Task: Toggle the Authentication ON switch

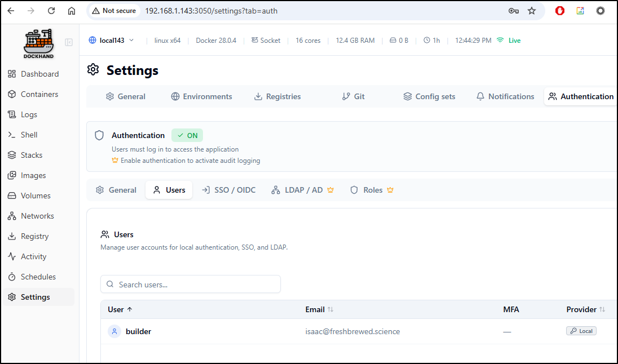Action: (x=187, y=135)
